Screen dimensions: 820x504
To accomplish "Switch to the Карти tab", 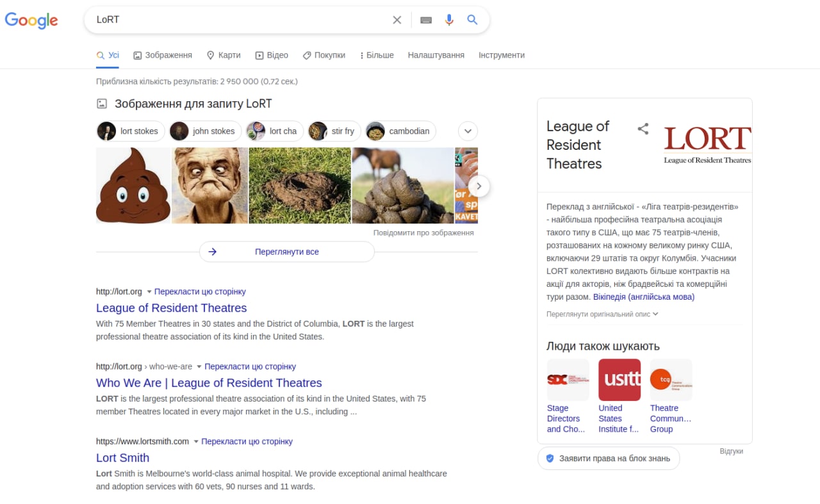I will click(x=224, y=55).
